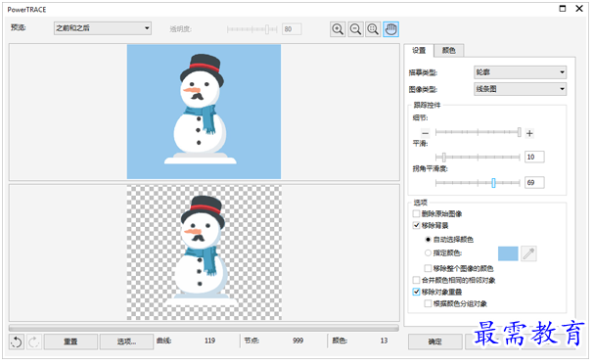Click the light blue background color swatch
Screen dimensions: 593x364
tap(508, 253)
